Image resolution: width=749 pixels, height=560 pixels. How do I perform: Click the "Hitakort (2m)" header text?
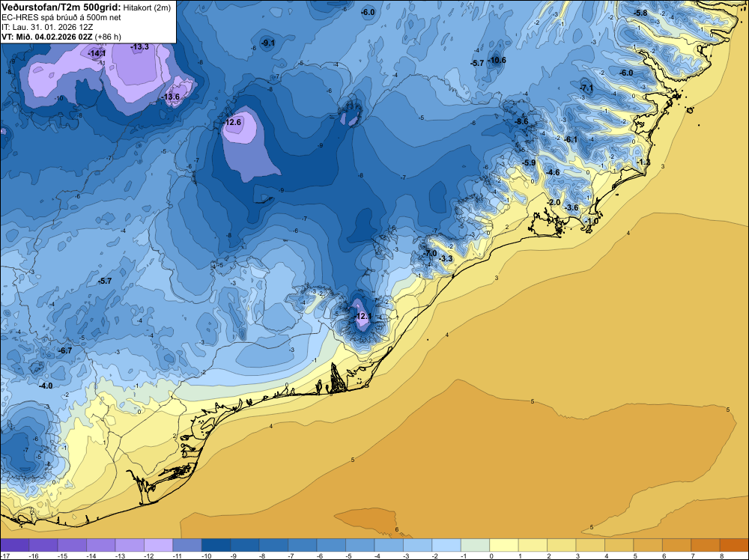(147, 7)
